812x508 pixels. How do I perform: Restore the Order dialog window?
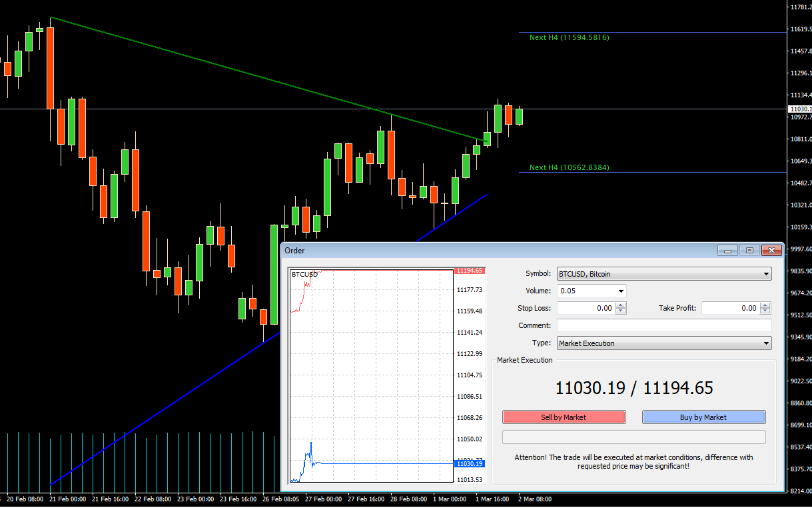749,249
